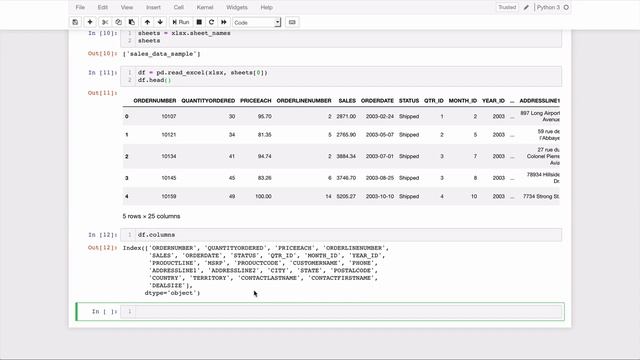
Task: Open cell type dropdown showing Code
Action: coord(257,22)
